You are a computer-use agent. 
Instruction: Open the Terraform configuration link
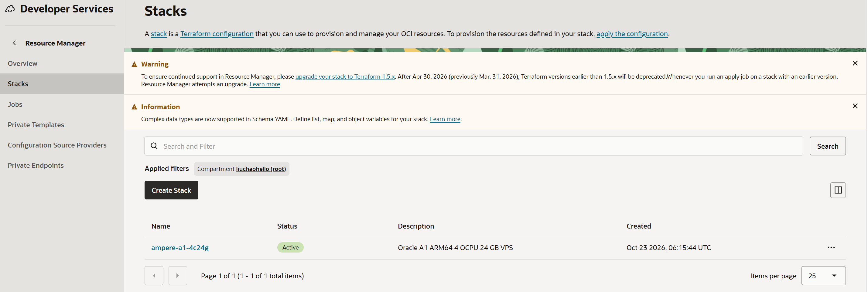217,34
